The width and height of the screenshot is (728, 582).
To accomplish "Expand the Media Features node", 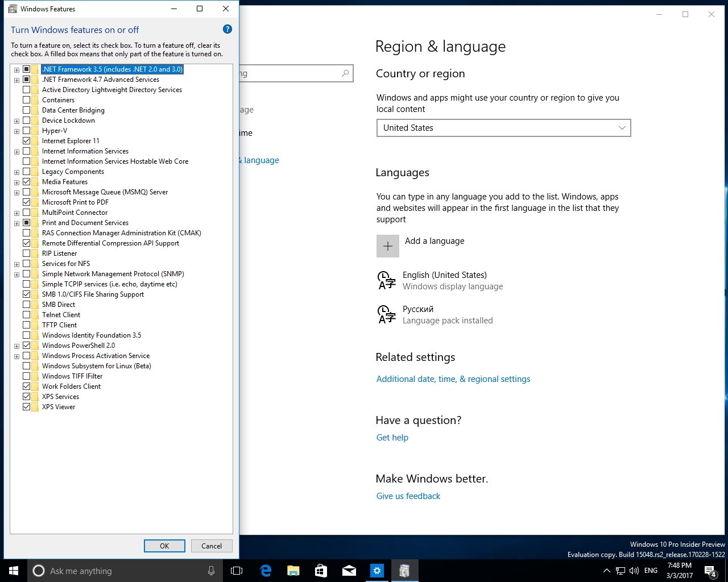I will [x=16, y=182].
